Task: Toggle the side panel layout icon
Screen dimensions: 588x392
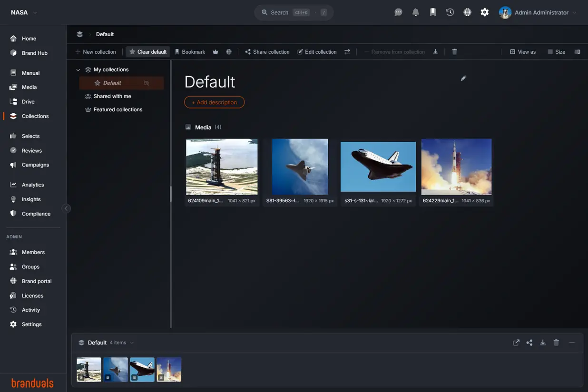Action: (x=578, y=52)
